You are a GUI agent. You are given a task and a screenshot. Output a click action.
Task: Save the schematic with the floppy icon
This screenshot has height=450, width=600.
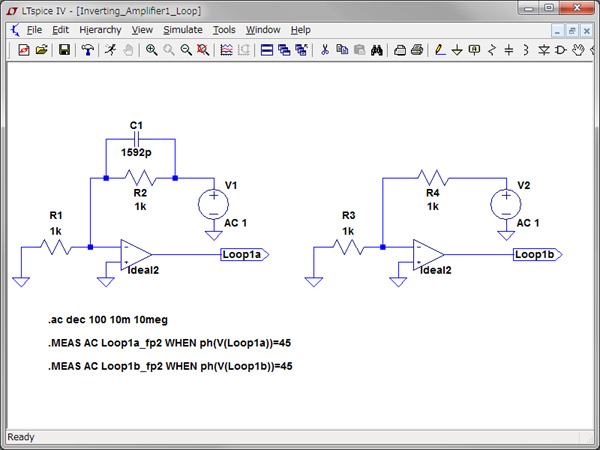(64, 50)
